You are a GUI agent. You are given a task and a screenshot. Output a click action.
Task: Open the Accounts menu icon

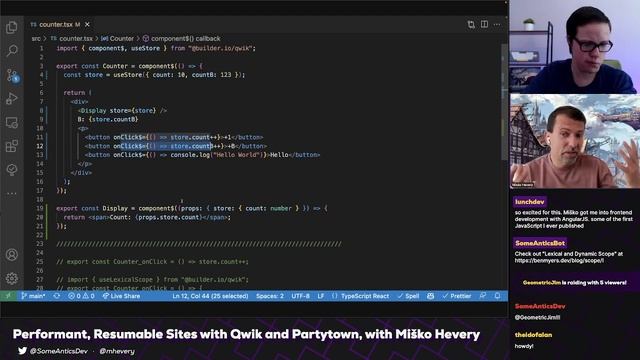pos(12,255)
